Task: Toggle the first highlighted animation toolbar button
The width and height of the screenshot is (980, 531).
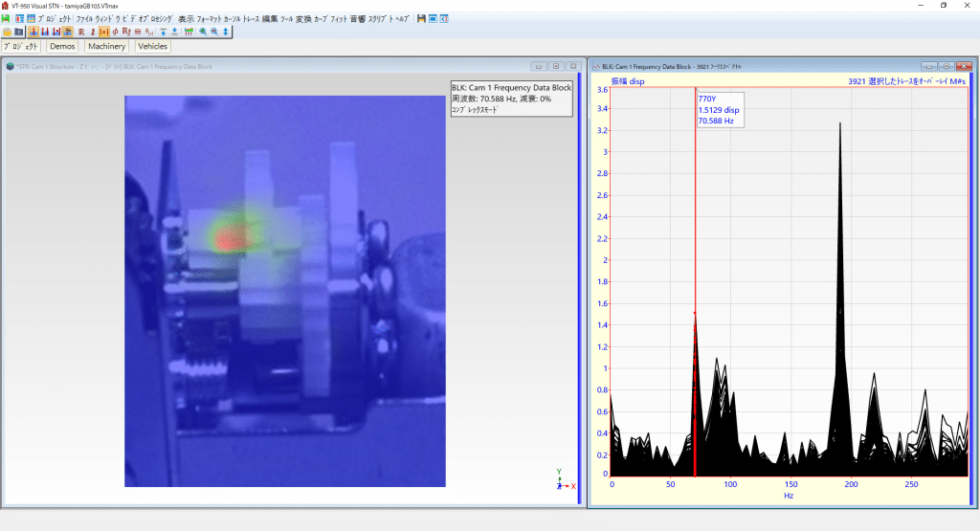Action: pyautogui.click(x=33, y=32)
